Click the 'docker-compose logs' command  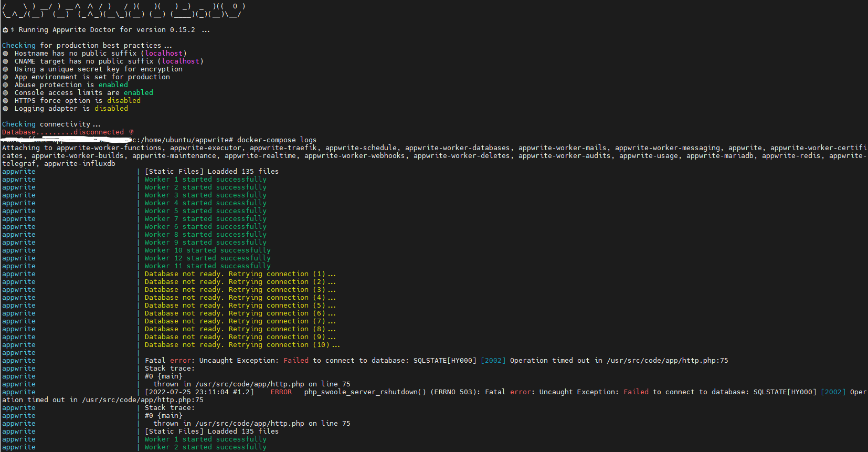tap(277, 140)
